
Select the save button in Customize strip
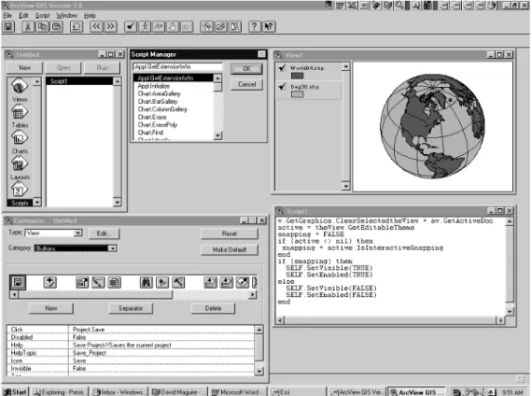click(x=18, y=283)
